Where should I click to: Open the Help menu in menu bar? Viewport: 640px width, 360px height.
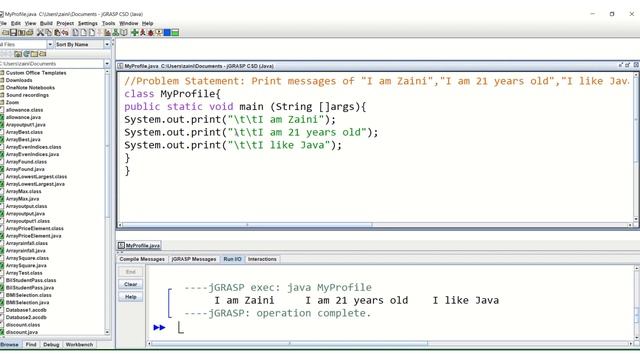coord(147,23)
